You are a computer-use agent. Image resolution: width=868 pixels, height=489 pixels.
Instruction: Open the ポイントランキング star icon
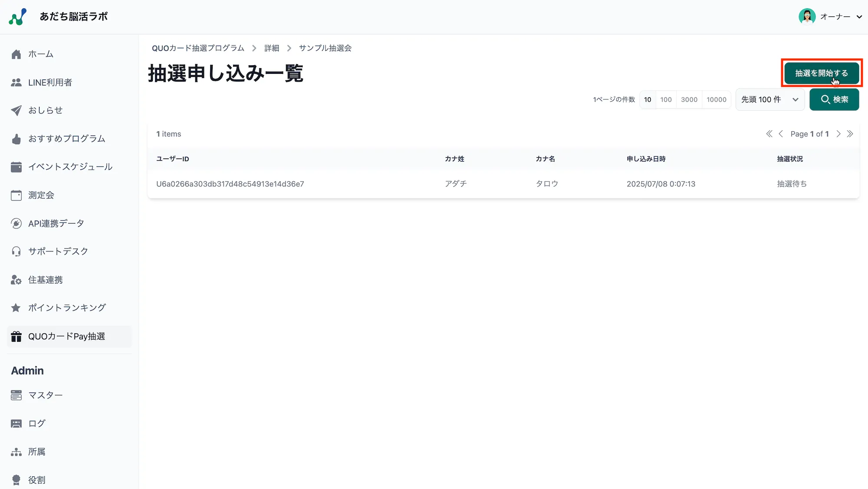pyautogui.click(x=16, y=307)
